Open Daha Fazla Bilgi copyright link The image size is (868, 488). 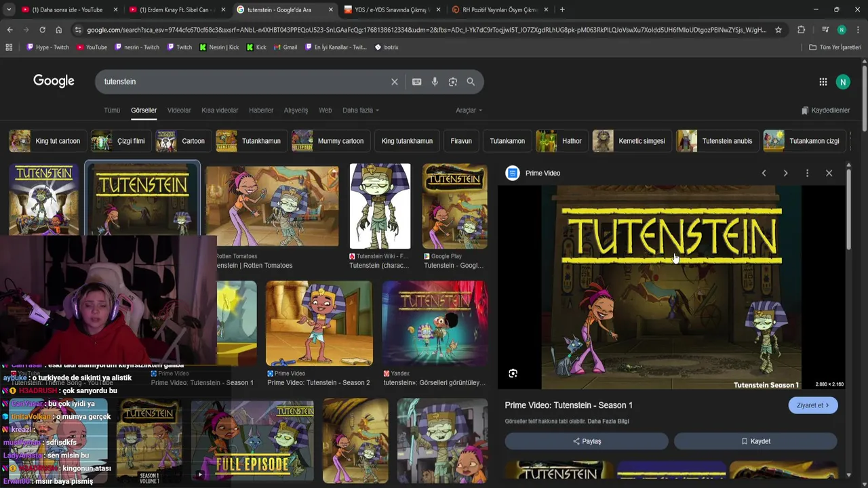pyautogui.click(x=608, y=422)
